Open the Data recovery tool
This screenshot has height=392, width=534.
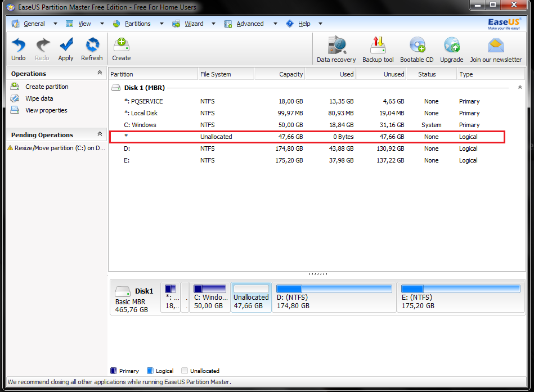pos(336,49)
